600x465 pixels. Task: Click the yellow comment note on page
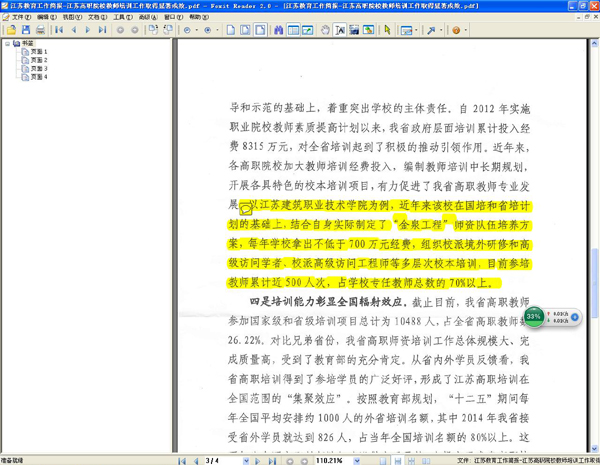click(x=247, y=213)
